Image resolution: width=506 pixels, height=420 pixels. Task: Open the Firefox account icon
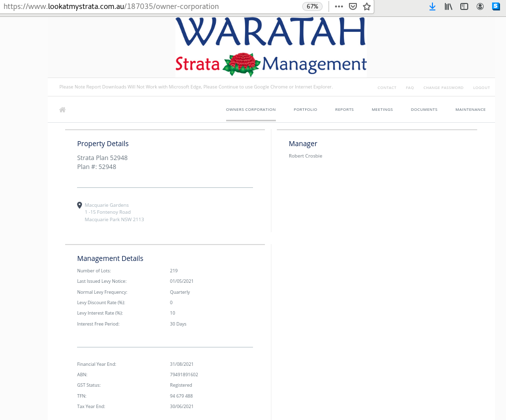coord(480,6)
